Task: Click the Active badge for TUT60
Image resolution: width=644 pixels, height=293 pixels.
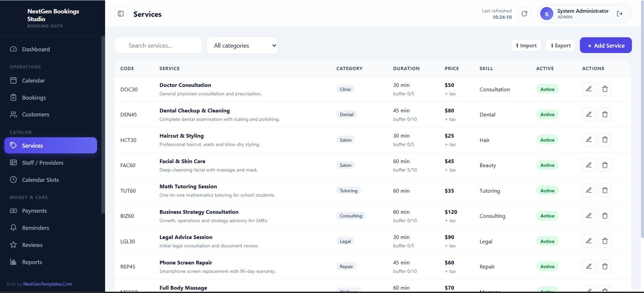Action: [547, 191]
